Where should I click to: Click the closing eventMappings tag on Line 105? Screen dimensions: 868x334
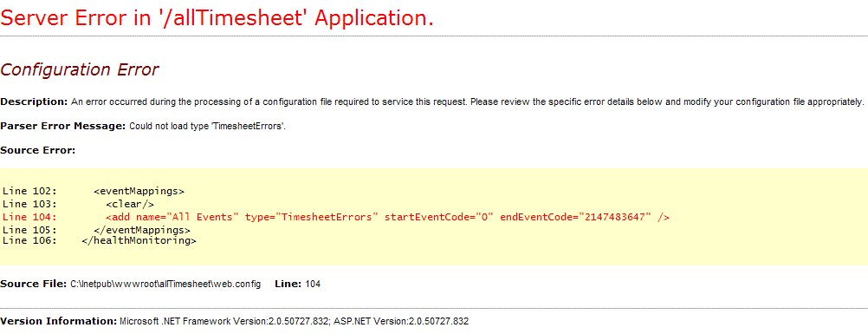[142, 230]
